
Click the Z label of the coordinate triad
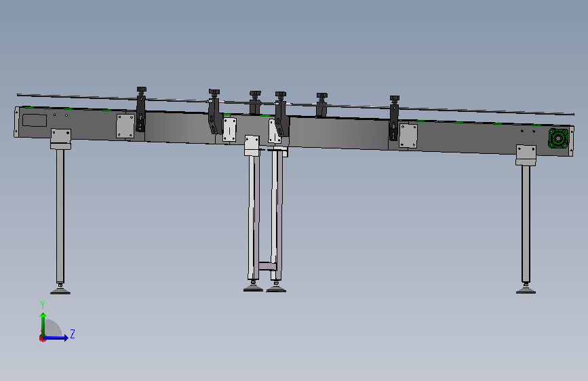[x=73, y=334]
